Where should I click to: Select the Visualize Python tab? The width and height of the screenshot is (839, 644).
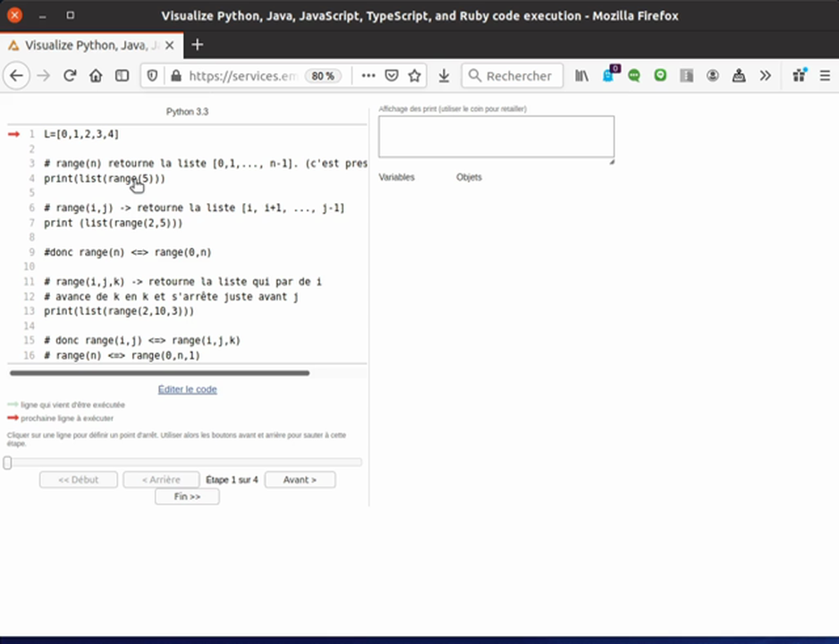point(89,45)
